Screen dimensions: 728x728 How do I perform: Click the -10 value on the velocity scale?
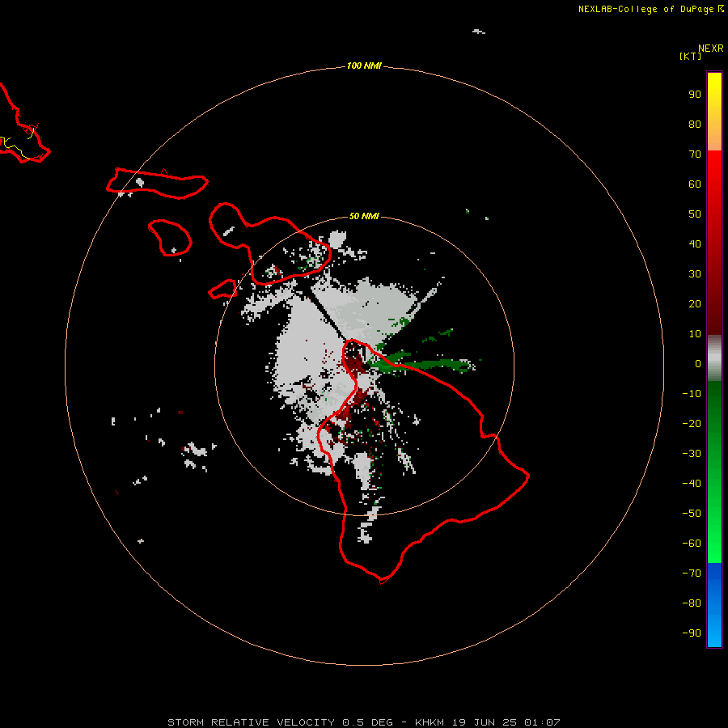coord(692,394)
